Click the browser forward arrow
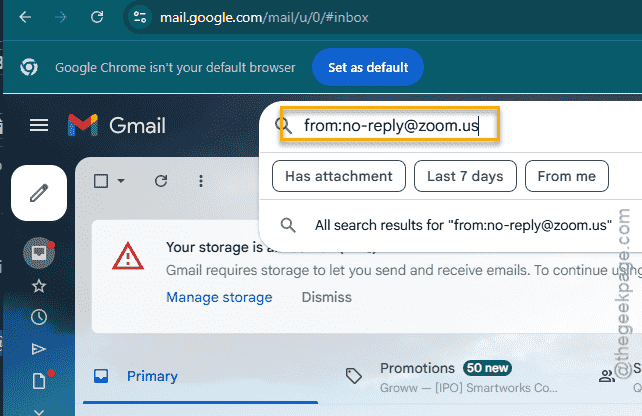Viewport: 642px width, 416px height. (61, 17)
